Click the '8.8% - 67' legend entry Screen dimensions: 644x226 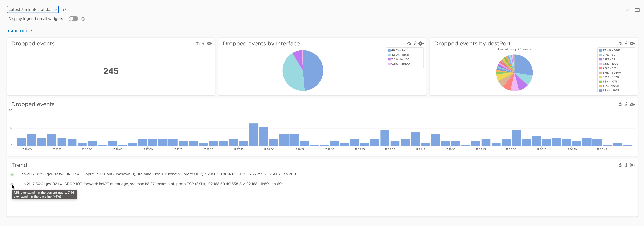pyautogui.click(x=607, y=59)
